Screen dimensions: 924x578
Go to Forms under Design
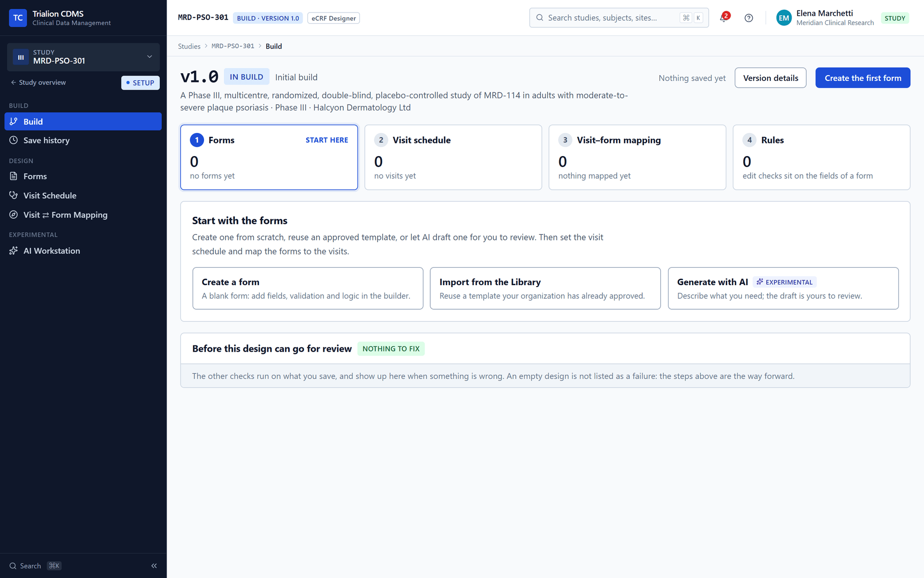[x=83, y=176]
